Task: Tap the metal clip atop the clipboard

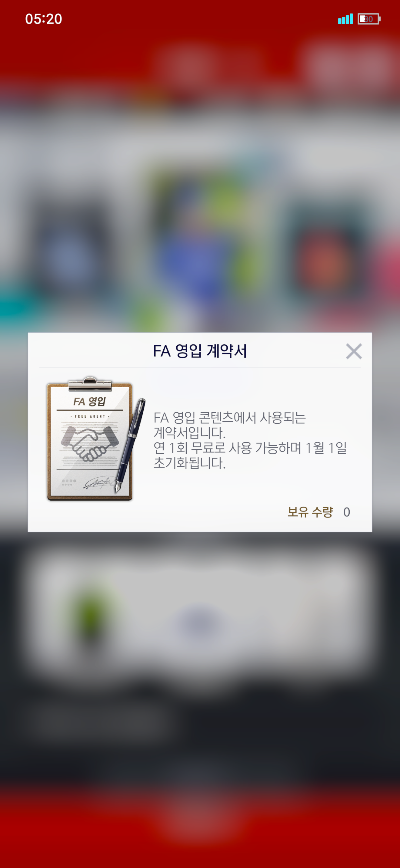Action: point(90,384)
